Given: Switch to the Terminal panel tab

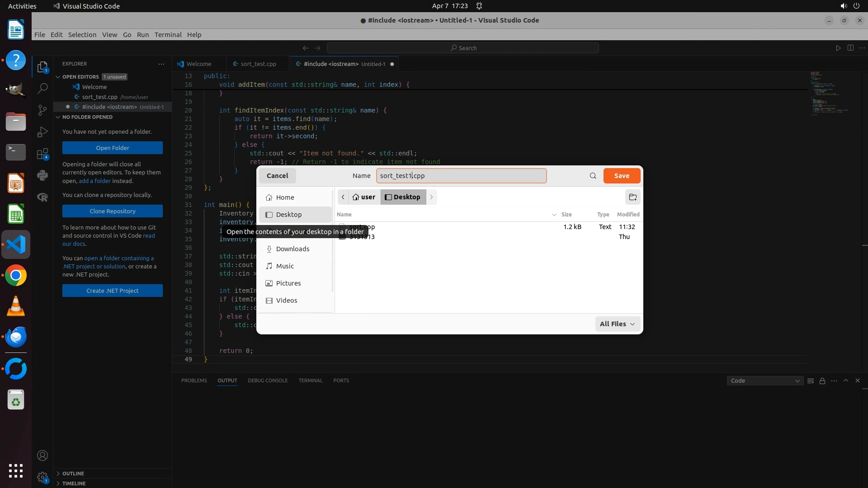Looking at the screenshot, I should [310, 380].
